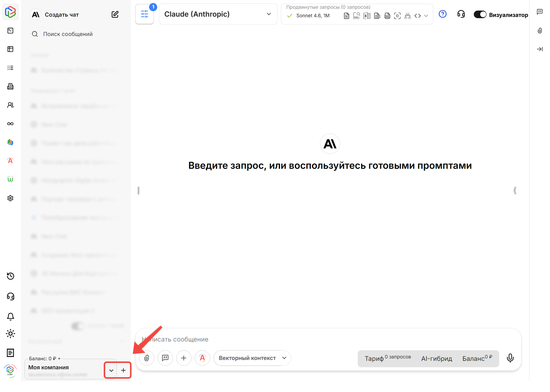Click the blue question mark help icon

(442, 14)
